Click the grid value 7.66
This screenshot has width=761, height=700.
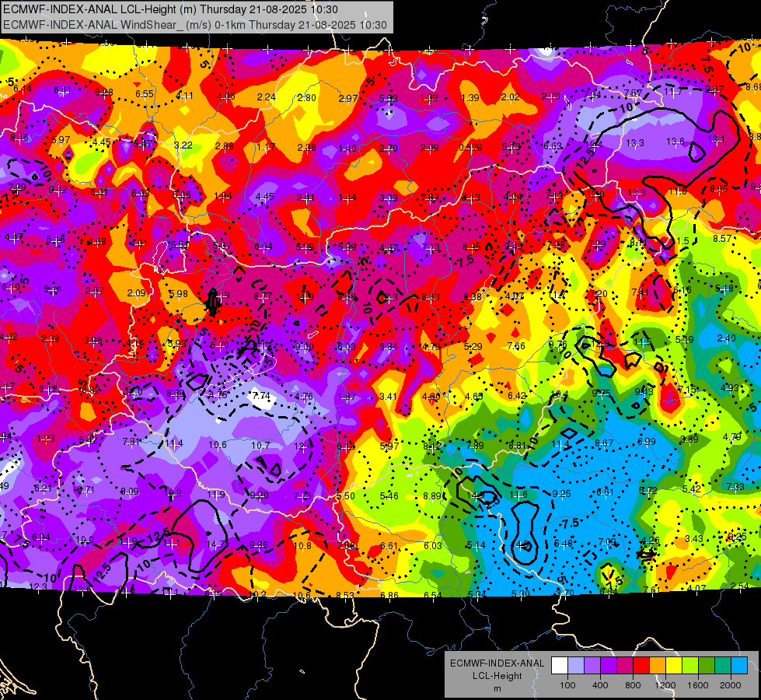point(516,345)
